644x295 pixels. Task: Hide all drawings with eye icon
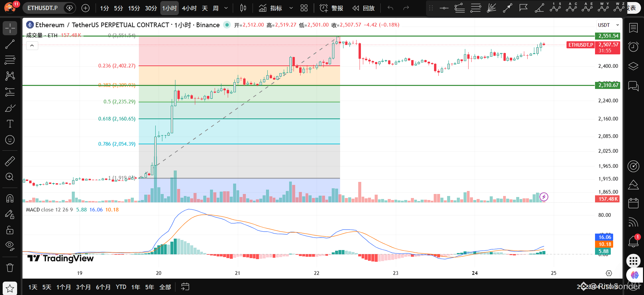point(10,246)
